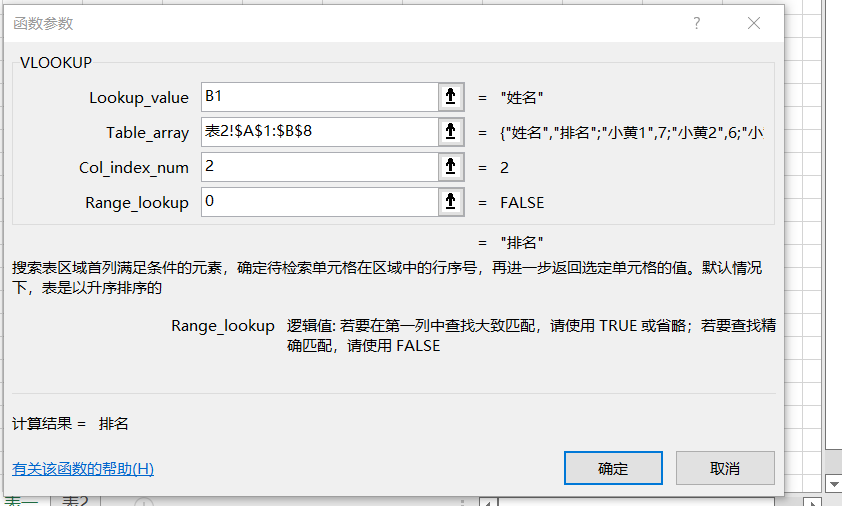Click the Range_lookup range selector arrow icon
The width and height of the screenshot is (842, 506).
coord(451,202)
